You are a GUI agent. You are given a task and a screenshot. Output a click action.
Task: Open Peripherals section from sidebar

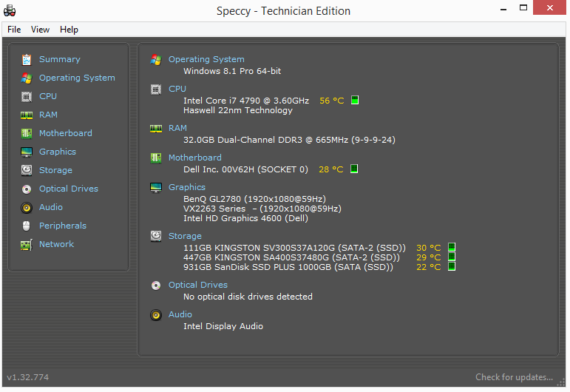pyautogui.click(x=63, y=226)
